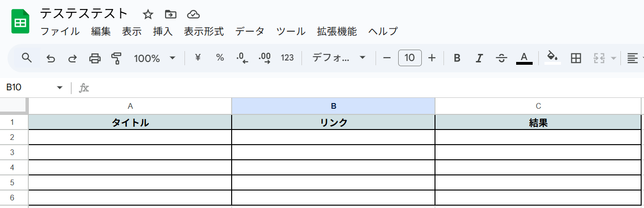Toggle strikethrough formatting
The height and width of the screenshot is (208, 644).
502,58
